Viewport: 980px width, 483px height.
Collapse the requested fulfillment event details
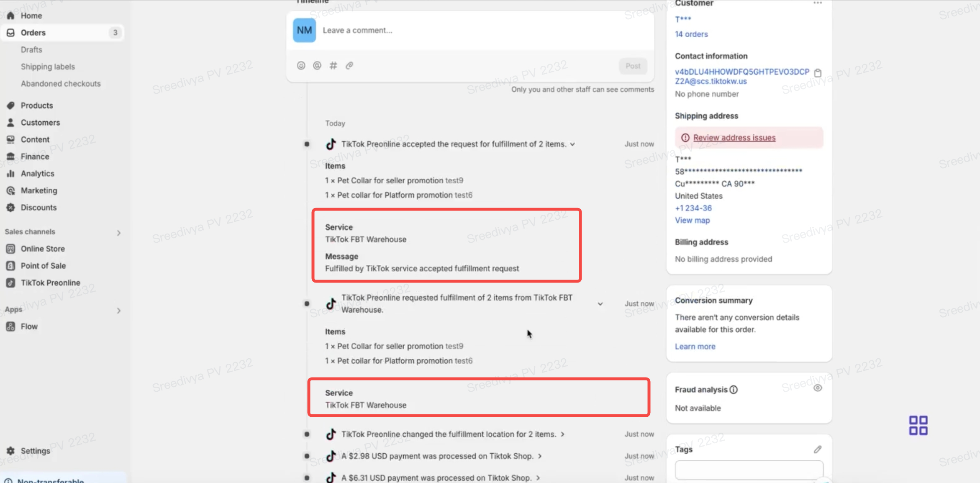600,304
